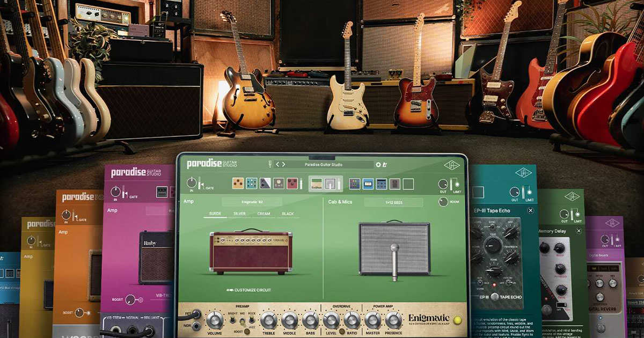
Task: Select the red pedal in the effects chain
Action: pos(292,184)
